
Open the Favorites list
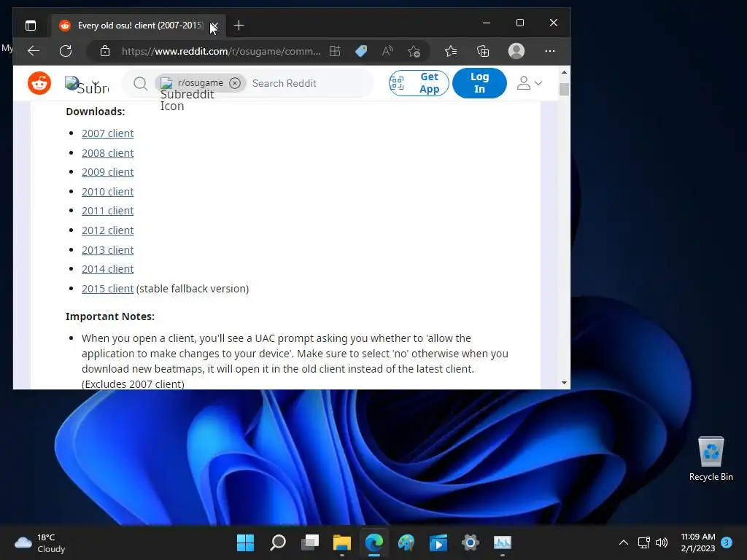click(451, 51)
